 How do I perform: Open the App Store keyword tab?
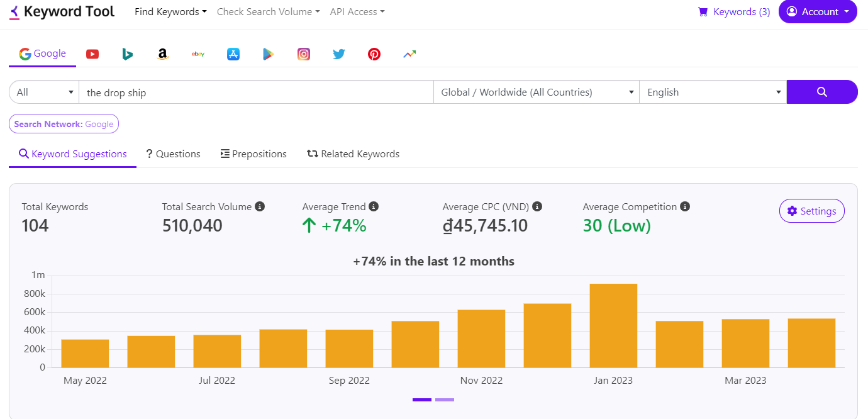coord(233,54)
